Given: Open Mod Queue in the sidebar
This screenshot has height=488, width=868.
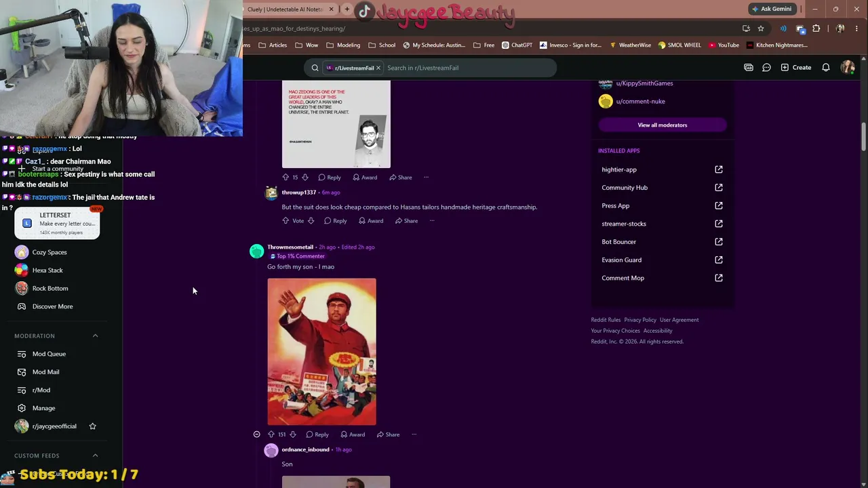Looking at the screenshot, I should point(49,354).
